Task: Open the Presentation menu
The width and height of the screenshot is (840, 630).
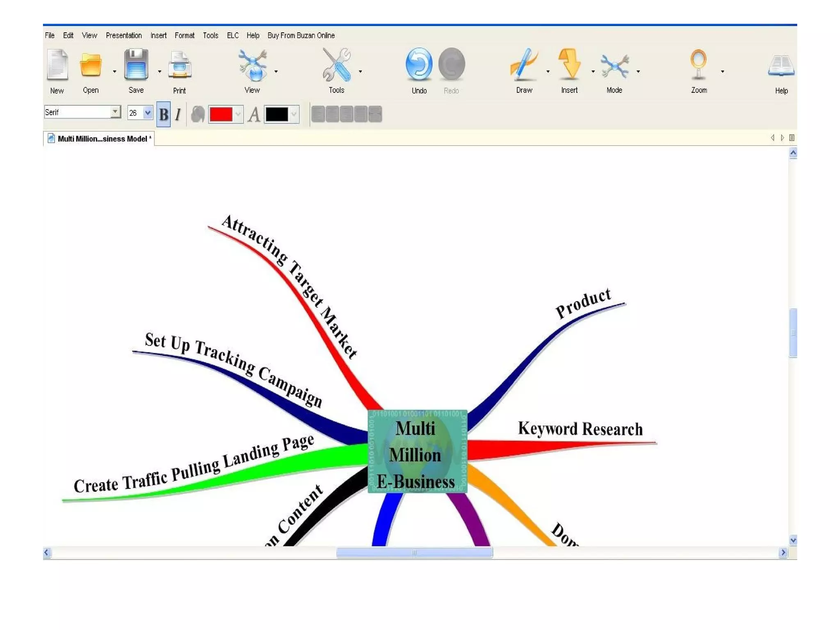Action: click(123, 36)
